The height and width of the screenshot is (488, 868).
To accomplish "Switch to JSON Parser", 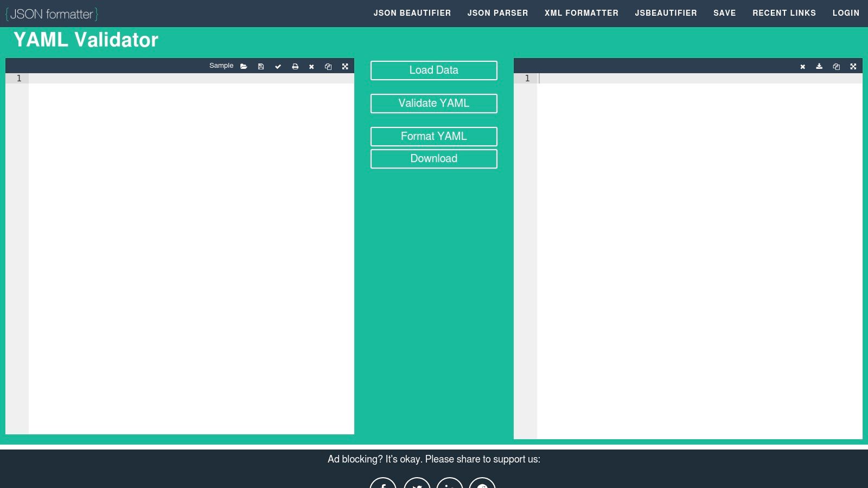I will [x=497, y=13].
